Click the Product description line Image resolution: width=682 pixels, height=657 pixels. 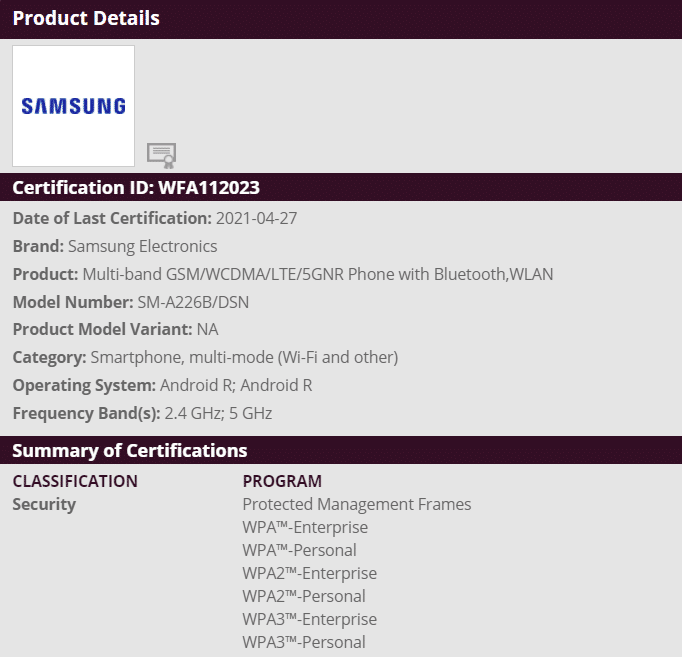(283, 274)
